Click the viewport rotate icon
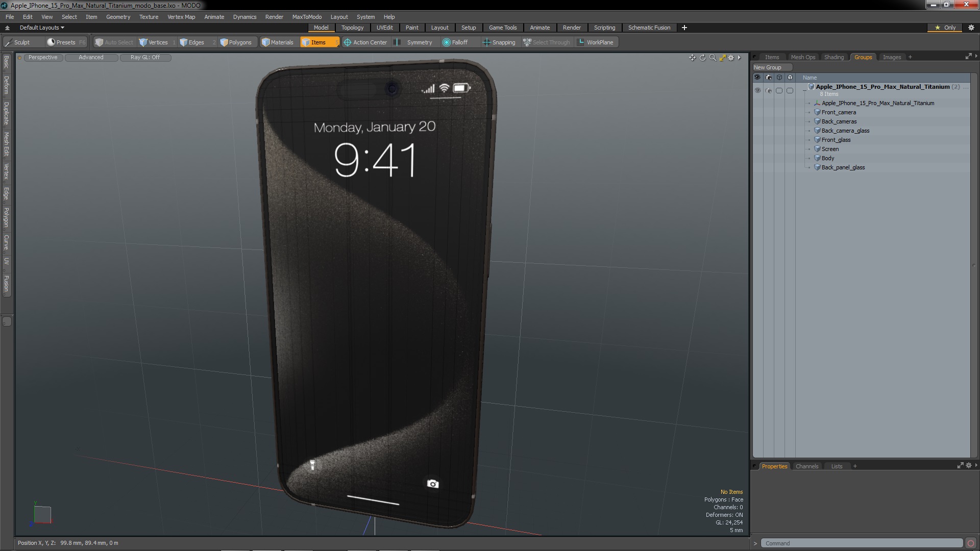Screen dimensions: 980x551 [x=702, y=58]
